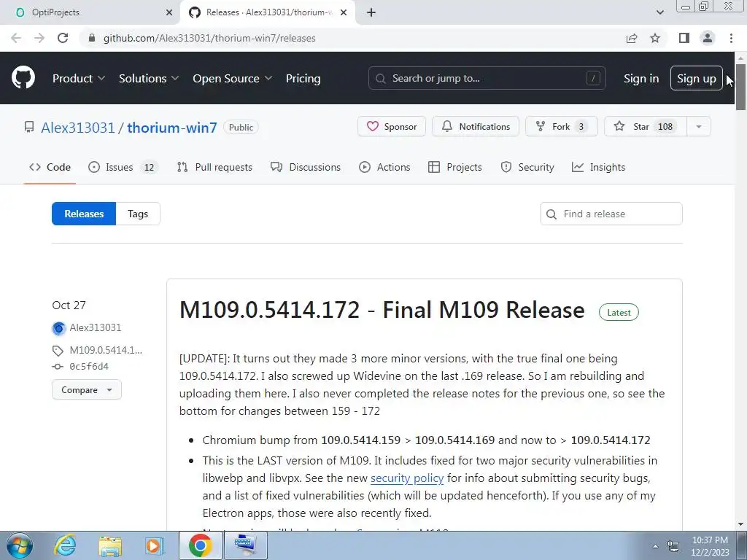Open Windows Explorer from taskbar
This screenshot has height=560, width=747.
(x=110, y=545)
